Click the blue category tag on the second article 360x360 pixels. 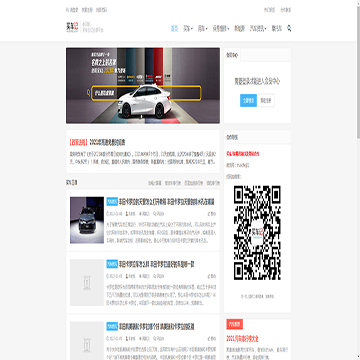[x=112, y=264]
